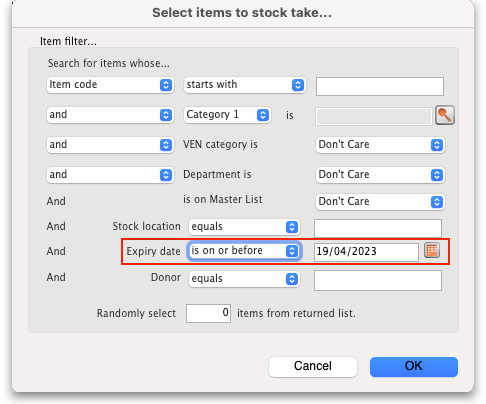Click the Randomly select number field
This screenshot has width=486, height=404.
point(208,313)
